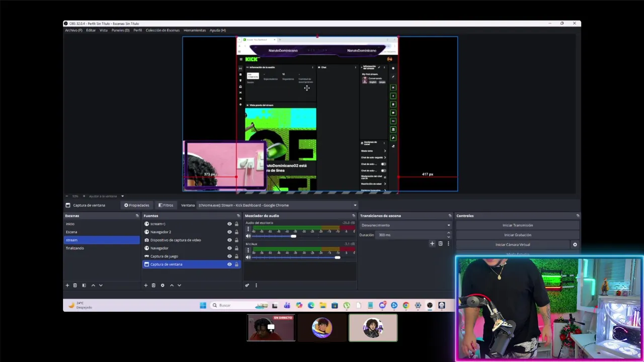Open audio mixer menu three dots at bottom
This screenshot has height=362, width=644.
[256, 285]
